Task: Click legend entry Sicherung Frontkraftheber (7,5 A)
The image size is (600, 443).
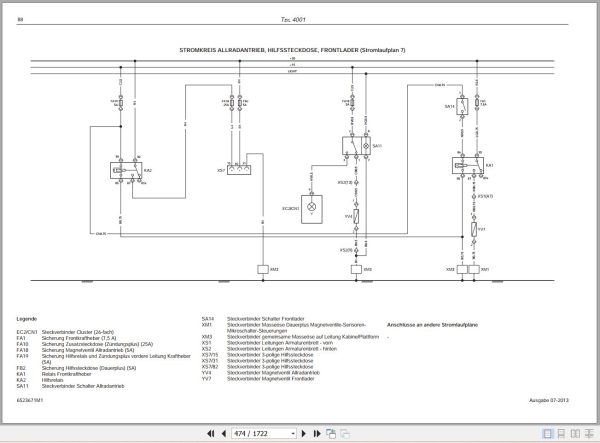Action: 79,338
